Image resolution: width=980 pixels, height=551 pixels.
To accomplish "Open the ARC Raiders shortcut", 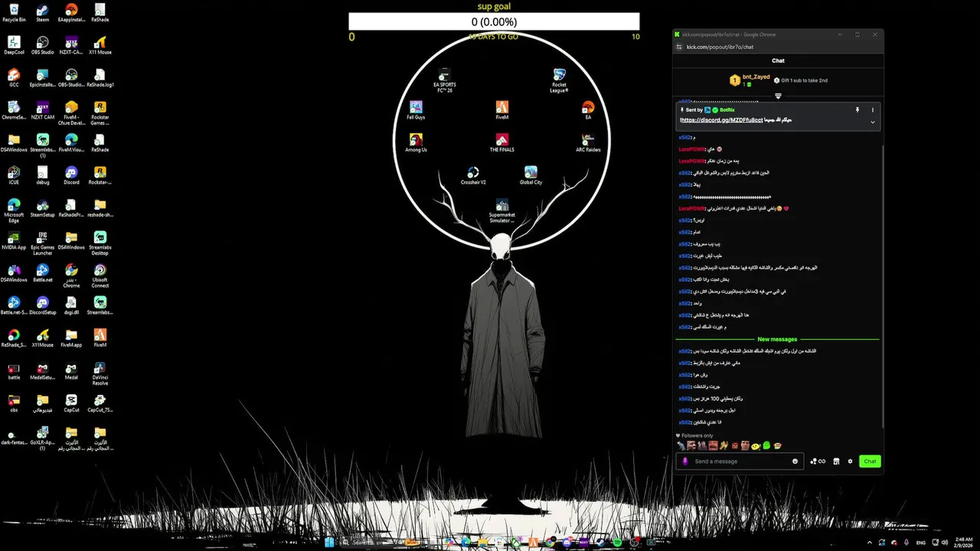I will point(588,142).
